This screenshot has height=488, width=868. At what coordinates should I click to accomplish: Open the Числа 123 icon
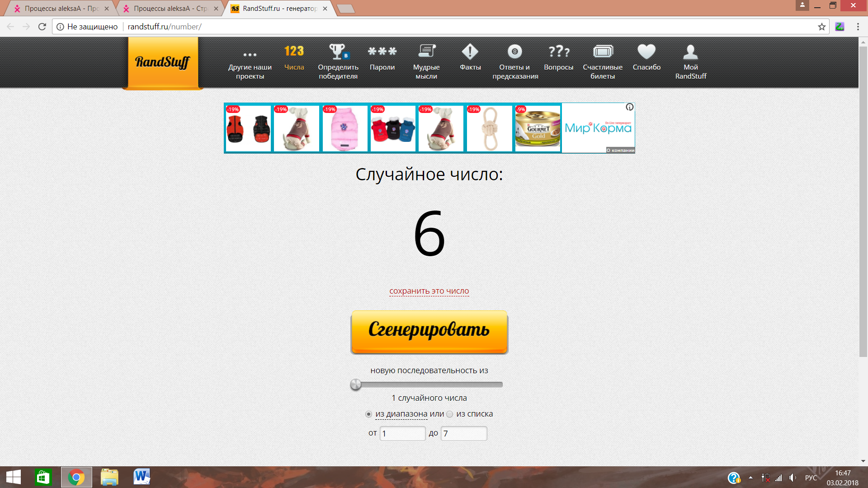pos(294,52)
